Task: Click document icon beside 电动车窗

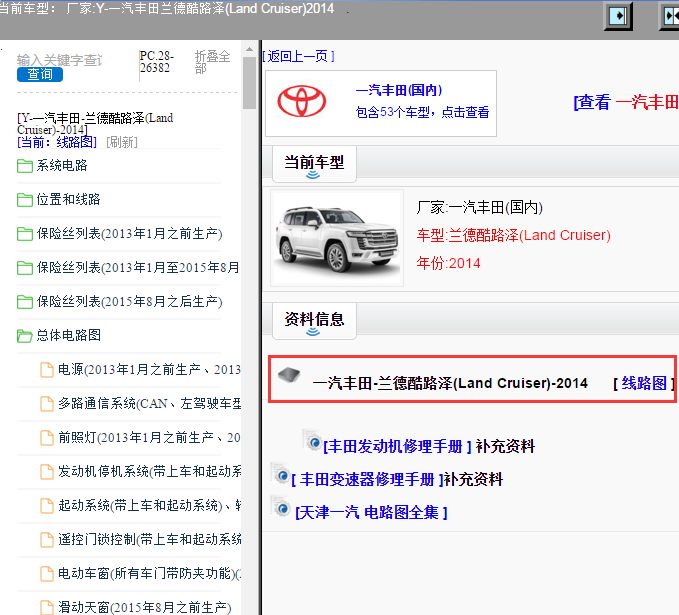Action: [47, 574]
